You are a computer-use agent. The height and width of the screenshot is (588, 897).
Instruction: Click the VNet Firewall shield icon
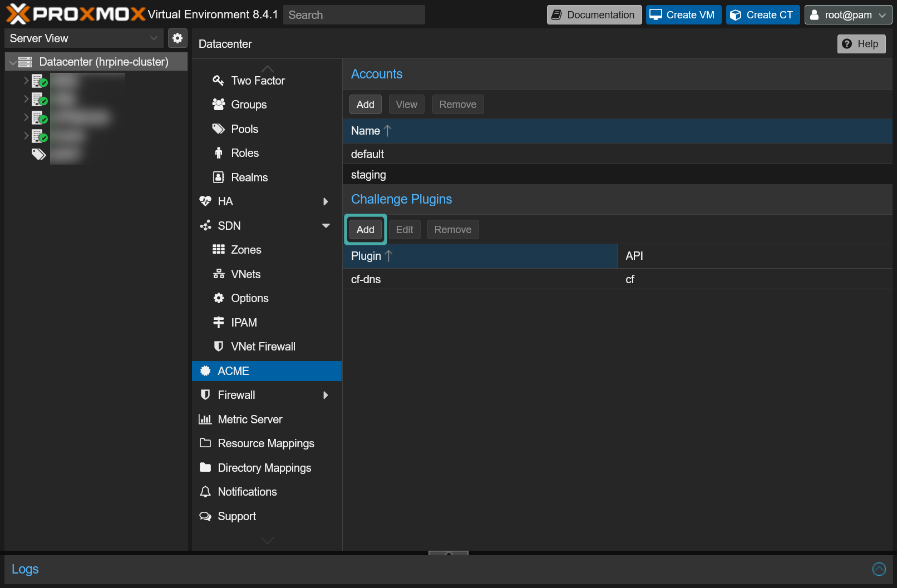[x=219, y=347]
